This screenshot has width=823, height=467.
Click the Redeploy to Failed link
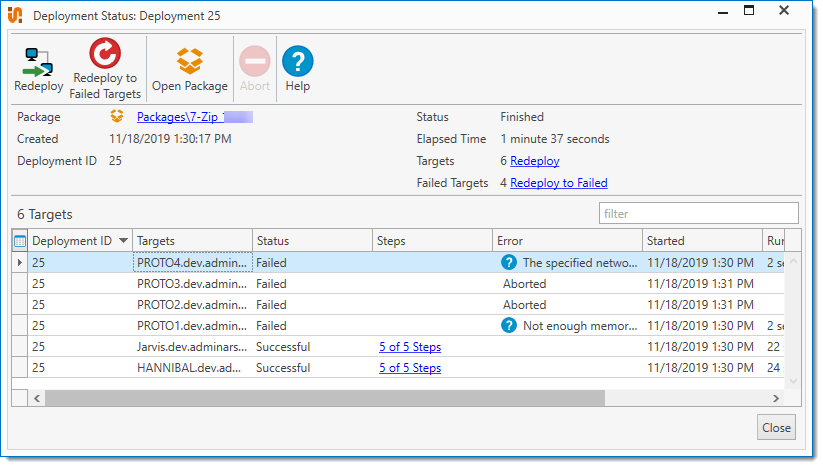[x=558, y=183]
